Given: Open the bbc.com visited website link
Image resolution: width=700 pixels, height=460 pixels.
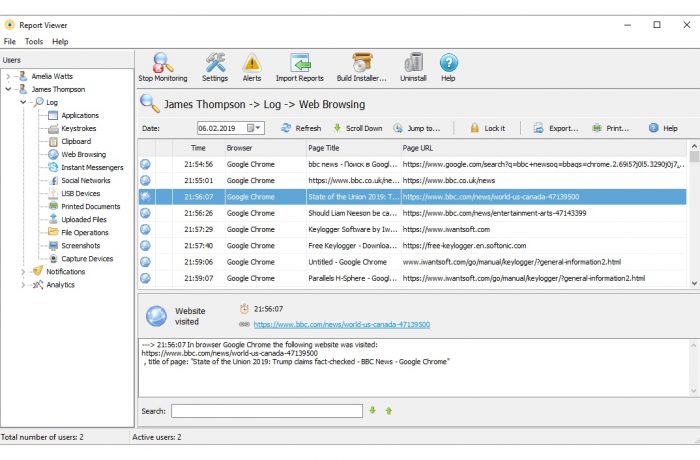Looking at the screenshot, I should pos(342,324).
